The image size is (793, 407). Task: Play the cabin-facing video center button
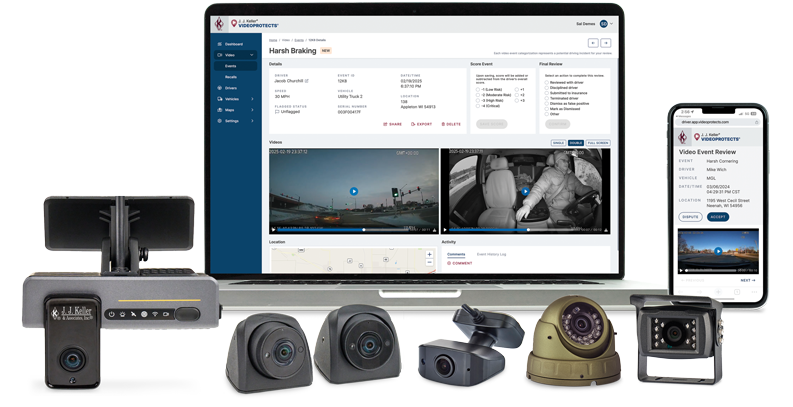525,191
